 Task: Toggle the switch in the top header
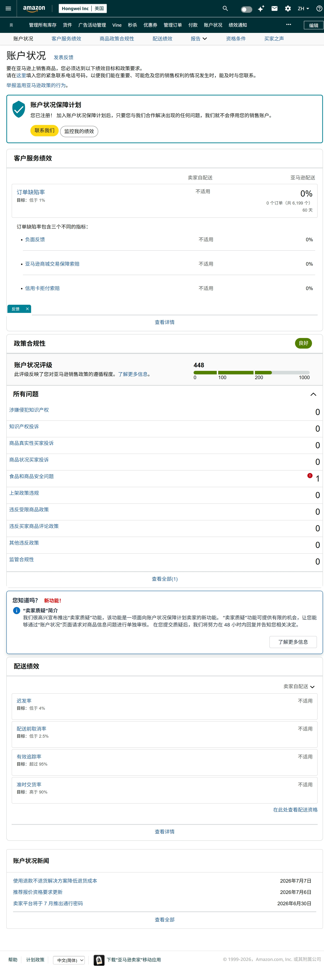246,9
